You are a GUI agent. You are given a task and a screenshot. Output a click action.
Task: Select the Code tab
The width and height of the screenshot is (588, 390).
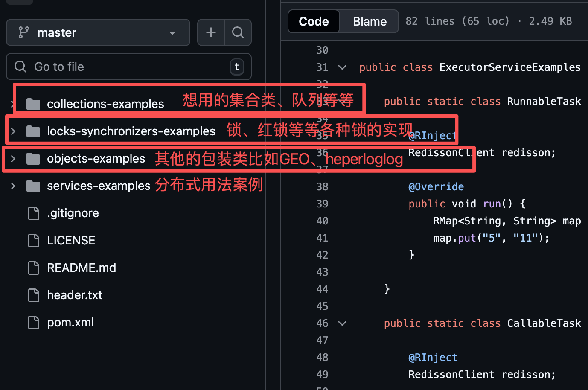click(314, 21)
